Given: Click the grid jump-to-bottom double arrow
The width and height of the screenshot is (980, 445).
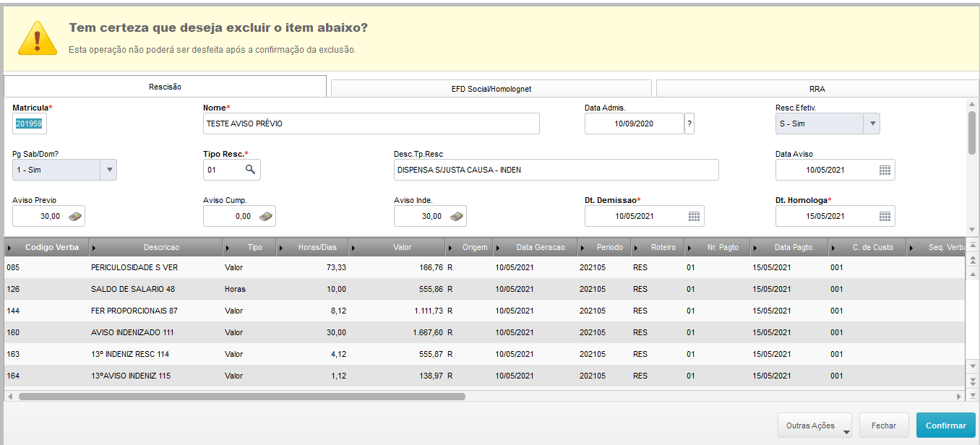Looking at the screenshot, I should [973, 381].
